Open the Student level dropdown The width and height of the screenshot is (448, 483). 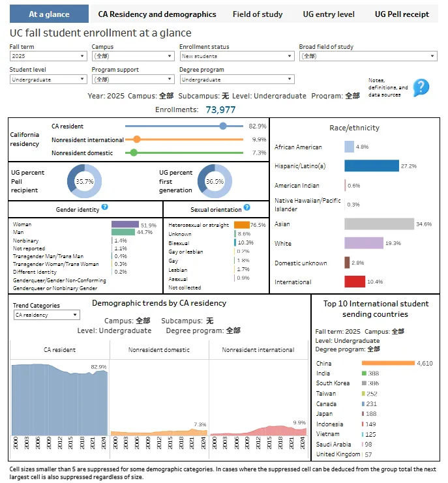48,80
